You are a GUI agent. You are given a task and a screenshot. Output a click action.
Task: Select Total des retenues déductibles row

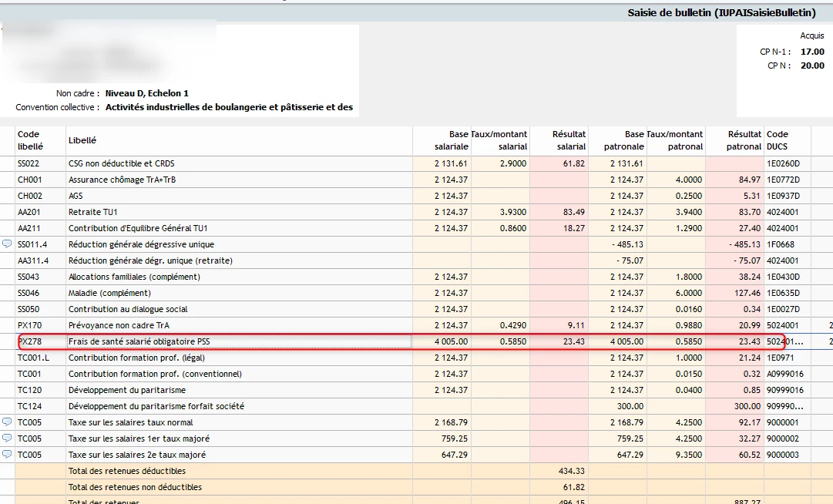(x=127, y=471)
